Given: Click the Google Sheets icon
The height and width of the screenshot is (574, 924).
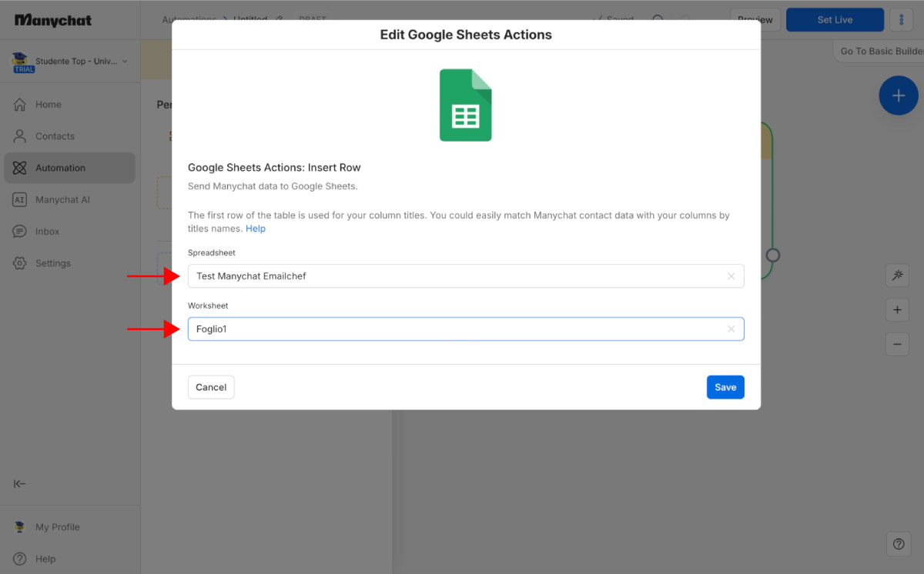Looking at the screenshot, I should pos(466,105).
